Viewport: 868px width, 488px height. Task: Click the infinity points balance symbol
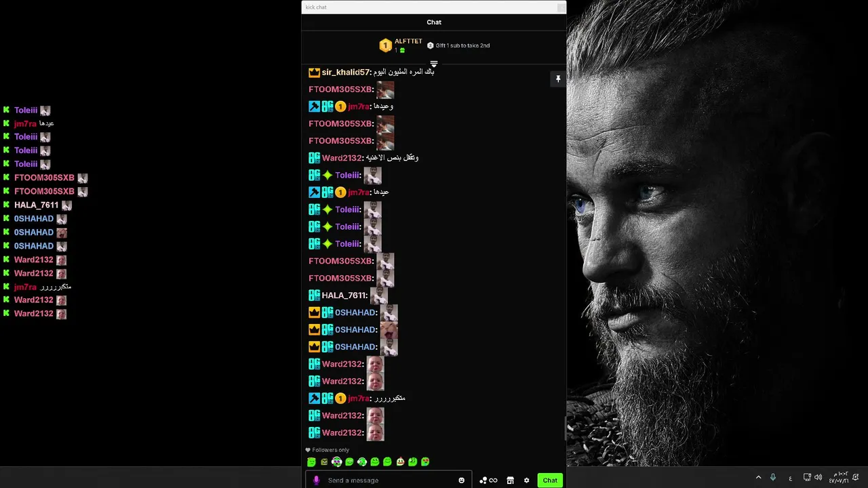point(493,480)
